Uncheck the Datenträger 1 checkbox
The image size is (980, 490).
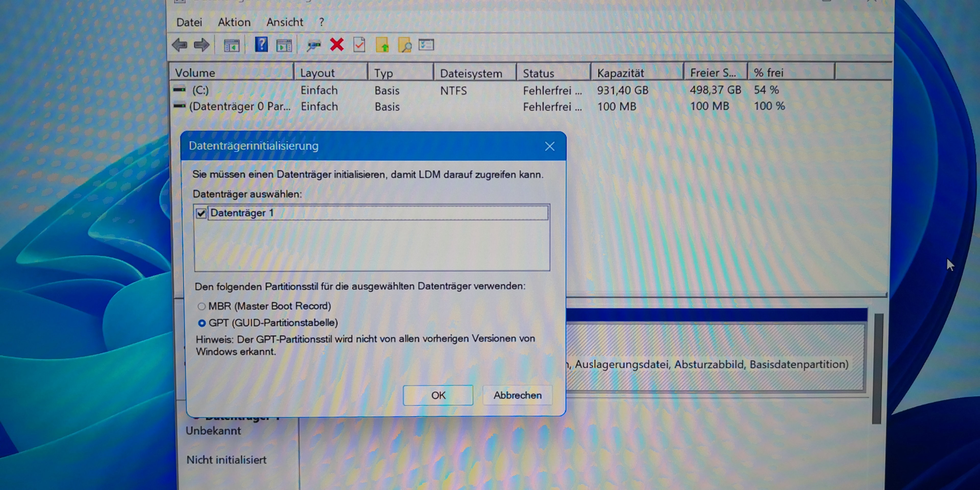(201, 213)
